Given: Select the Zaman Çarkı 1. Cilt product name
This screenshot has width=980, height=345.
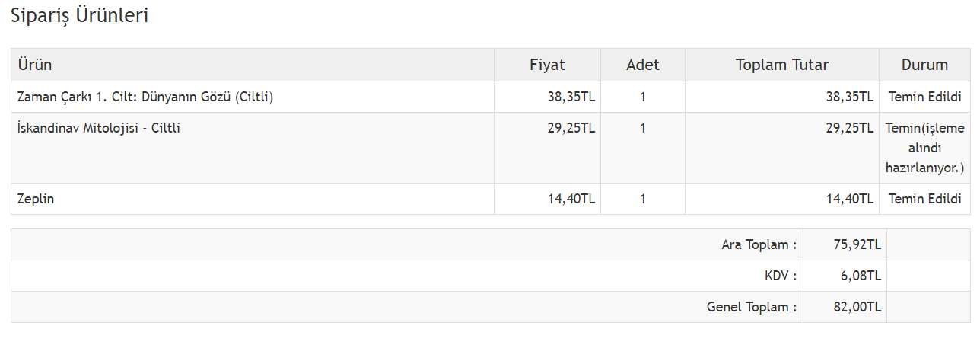Looking at the screenshot, I should click(x=145, y=97).
